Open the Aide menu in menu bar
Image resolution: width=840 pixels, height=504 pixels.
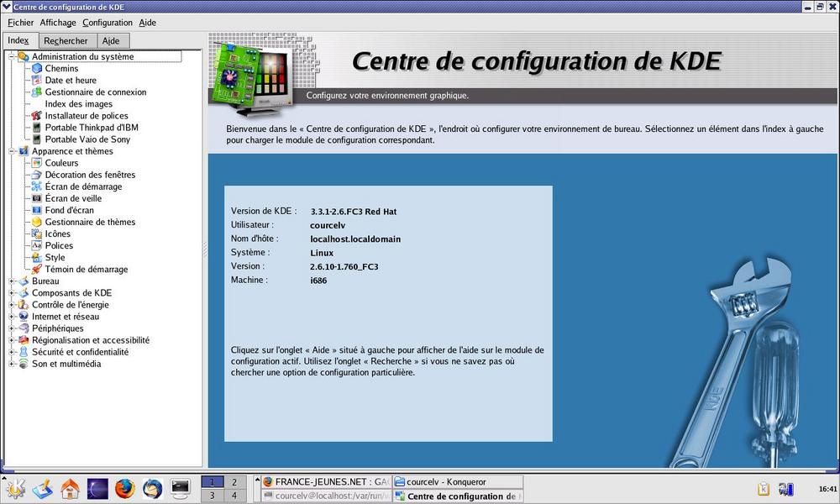tap(147, 23)
